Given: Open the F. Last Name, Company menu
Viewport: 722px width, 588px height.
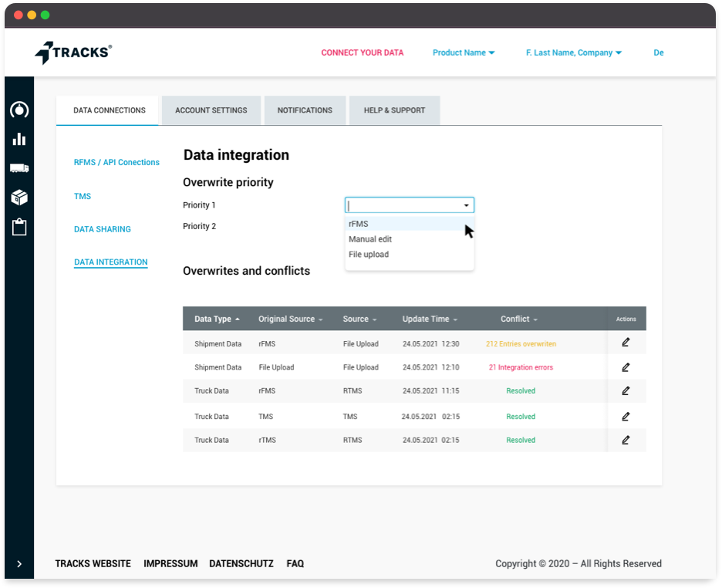Looking at the screenshot, I should [574, 52].
